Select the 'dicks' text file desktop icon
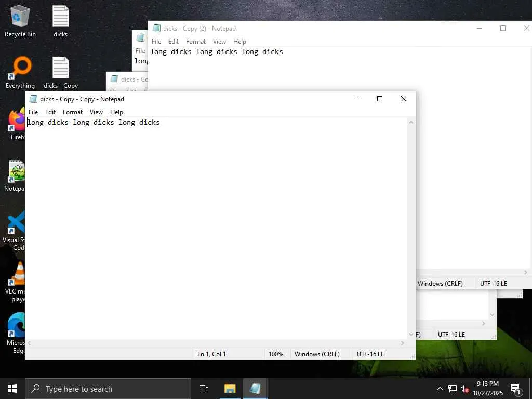This screenshot has width=532, height=399. tap(60, 21)
